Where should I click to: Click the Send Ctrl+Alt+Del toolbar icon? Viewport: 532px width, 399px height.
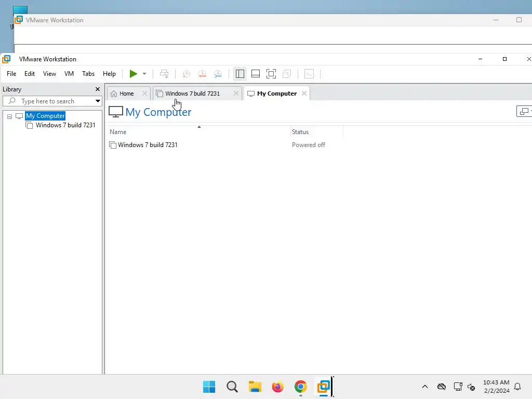point(164,74)
